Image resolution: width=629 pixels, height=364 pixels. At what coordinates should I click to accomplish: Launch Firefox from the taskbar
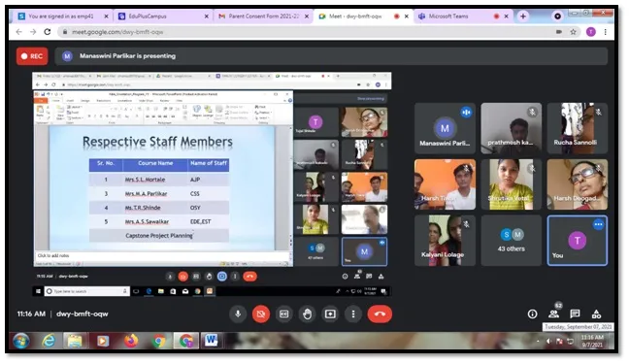(130, 341)
